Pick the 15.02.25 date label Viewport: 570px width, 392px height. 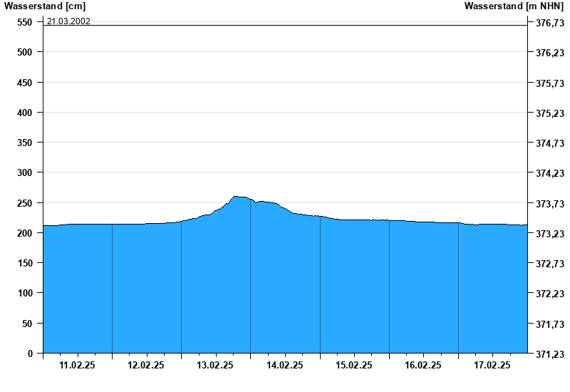(353, 365)
